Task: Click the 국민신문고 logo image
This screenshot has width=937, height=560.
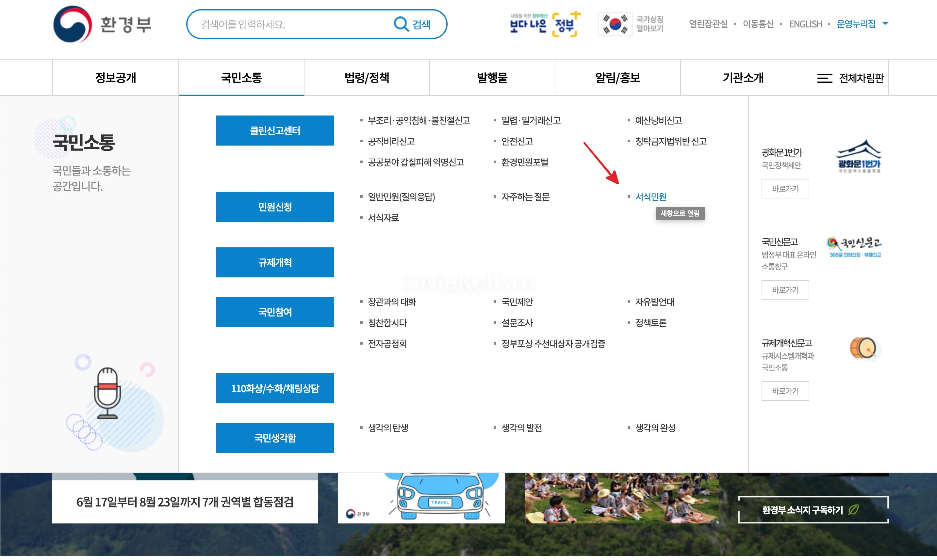Action: point(855,247)
